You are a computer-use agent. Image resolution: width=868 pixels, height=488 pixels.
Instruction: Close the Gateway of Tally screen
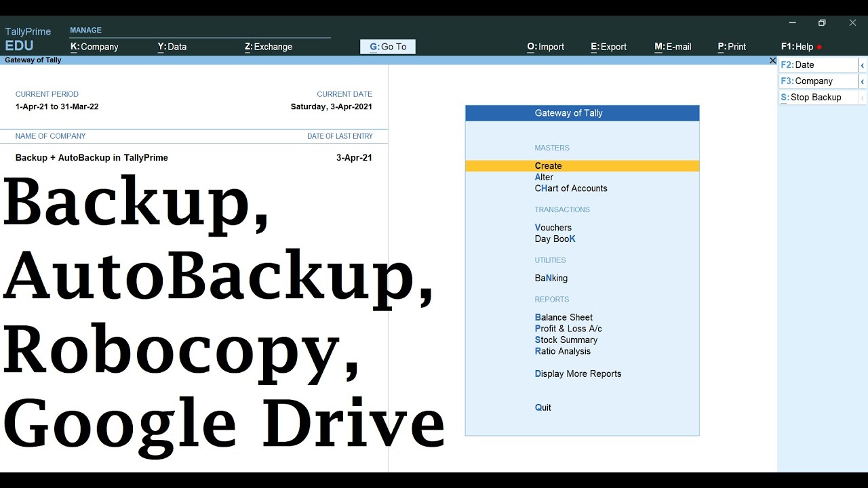point(772,60)
